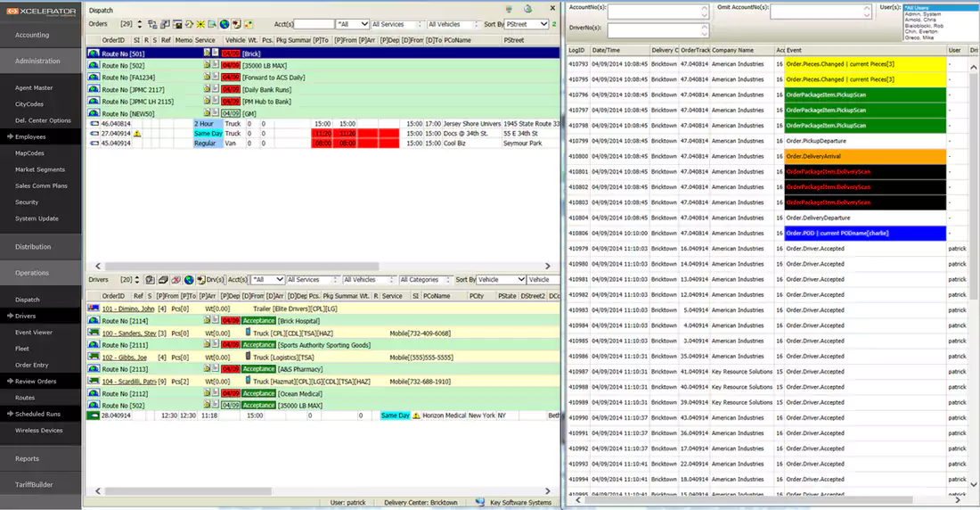Select Event Viewer in the Operations menu

click(34, 333)
